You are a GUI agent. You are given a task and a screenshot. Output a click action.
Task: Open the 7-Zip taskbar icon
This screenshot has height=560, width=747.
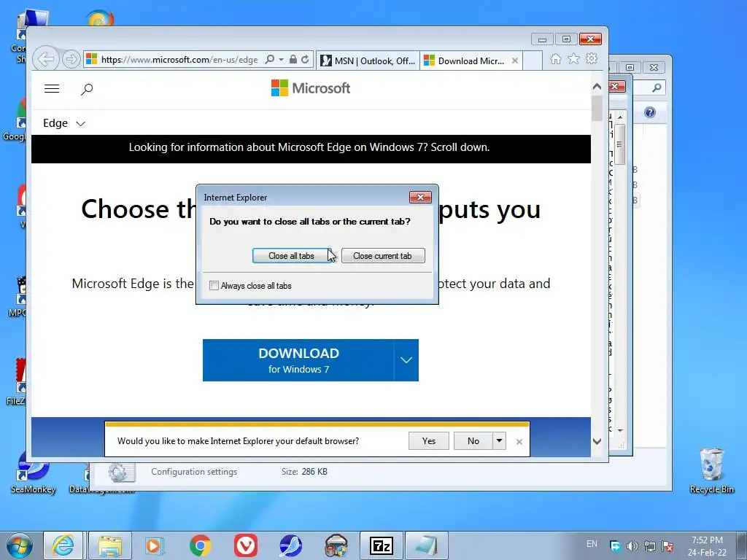pos(382,545)
